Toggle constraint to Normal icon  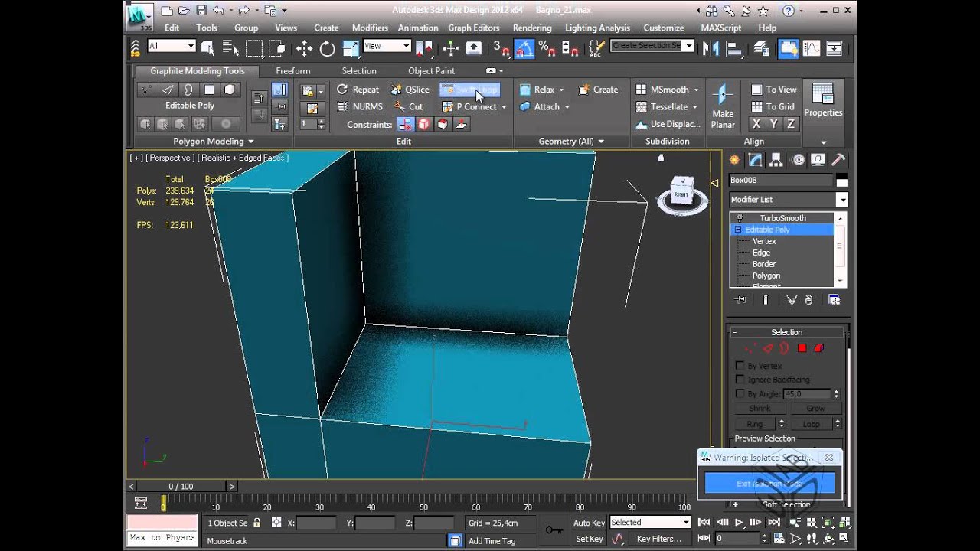click(x=461, y=124)
